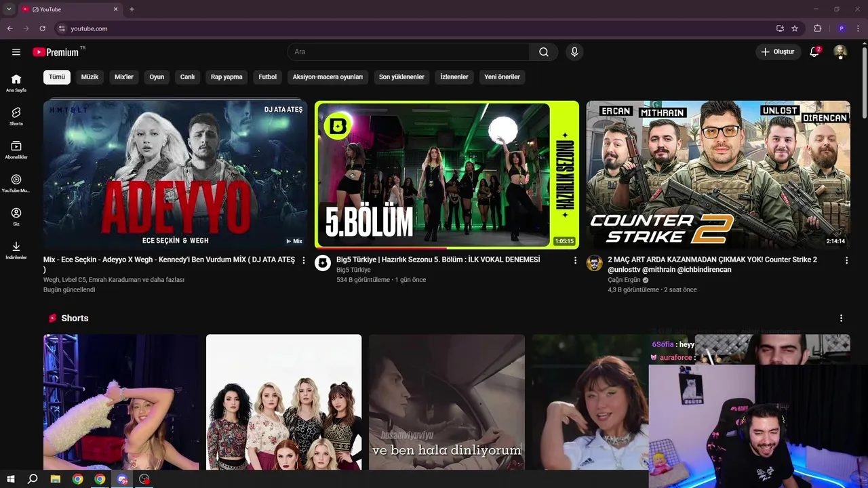Open the account avatar menu

click(840, 52)
